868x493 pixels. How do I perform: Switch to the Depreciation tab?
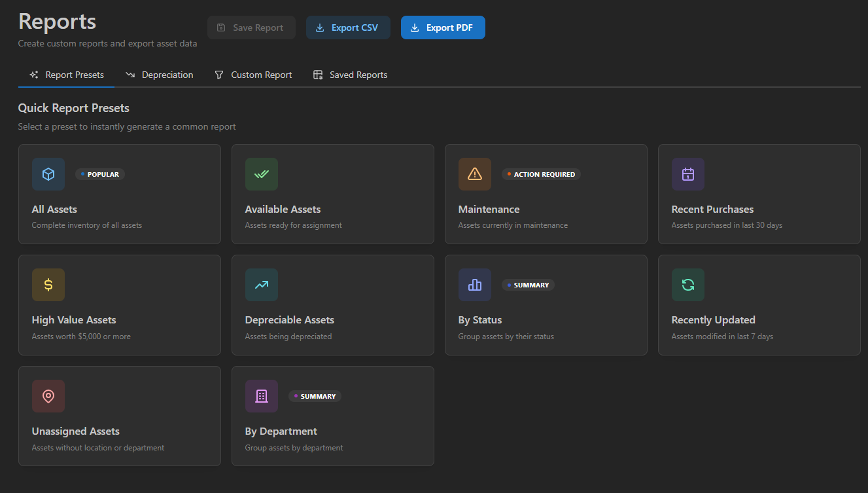[160, 75]
